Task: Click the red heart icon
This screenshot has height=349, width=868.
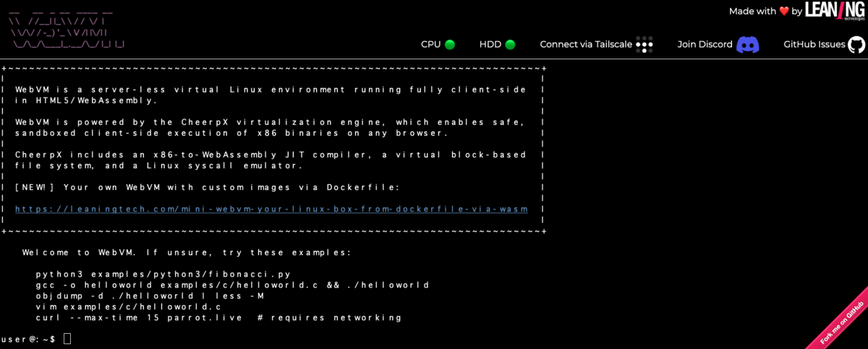Action: click(783, 12)
